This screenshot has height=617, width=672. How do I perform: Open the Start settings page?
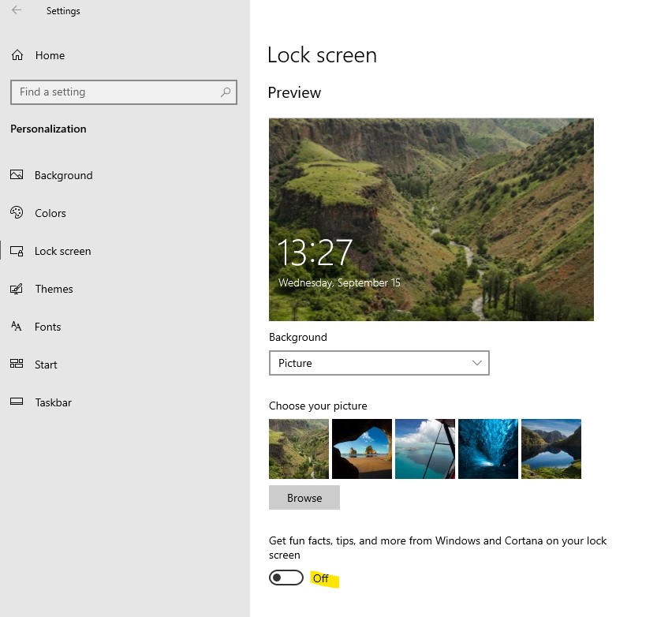pyautogui.click(x=46, y=365)
